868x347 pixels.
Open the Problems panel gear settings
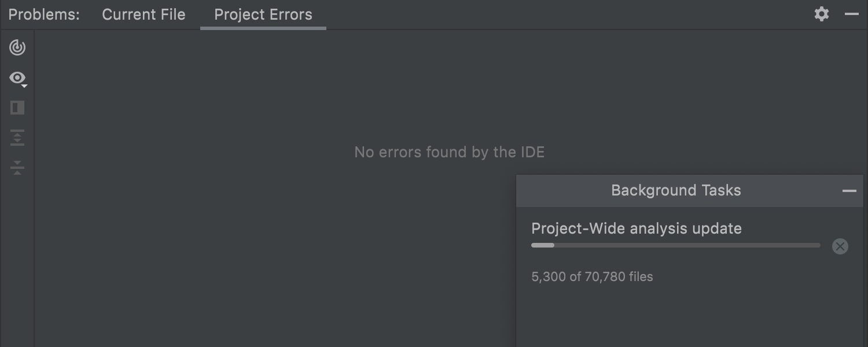pyautogui.click(x=822, y=14)
